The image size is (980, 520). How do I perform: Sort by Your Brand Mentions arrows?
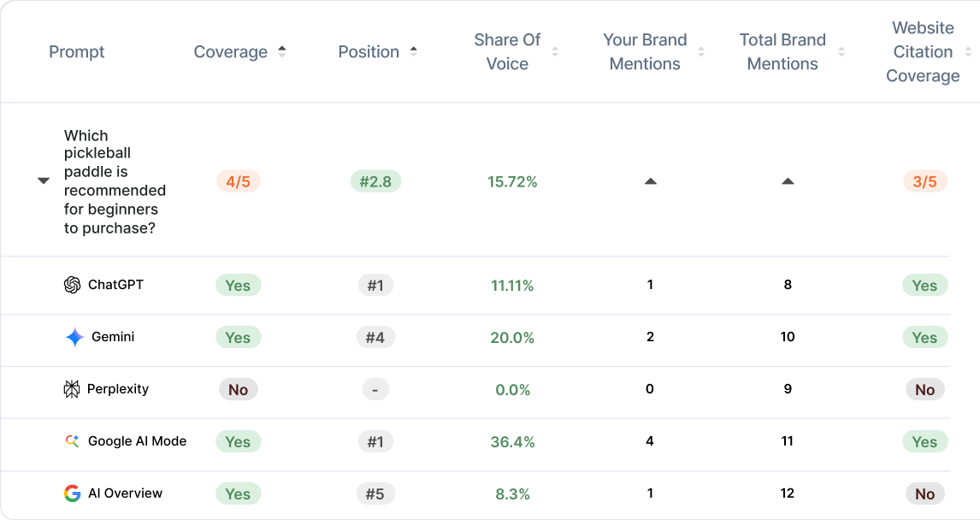pos(701,52)
